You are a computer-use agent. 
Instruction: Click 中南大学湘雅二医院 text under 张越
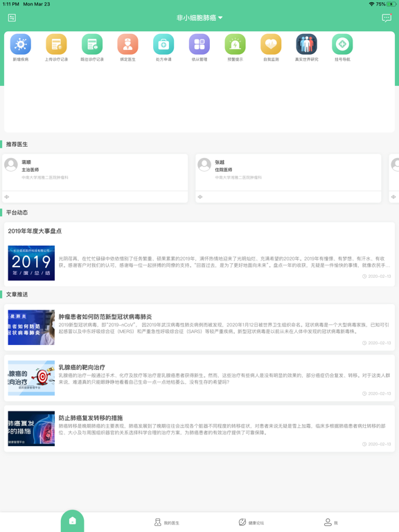click(x=238, y=177)
